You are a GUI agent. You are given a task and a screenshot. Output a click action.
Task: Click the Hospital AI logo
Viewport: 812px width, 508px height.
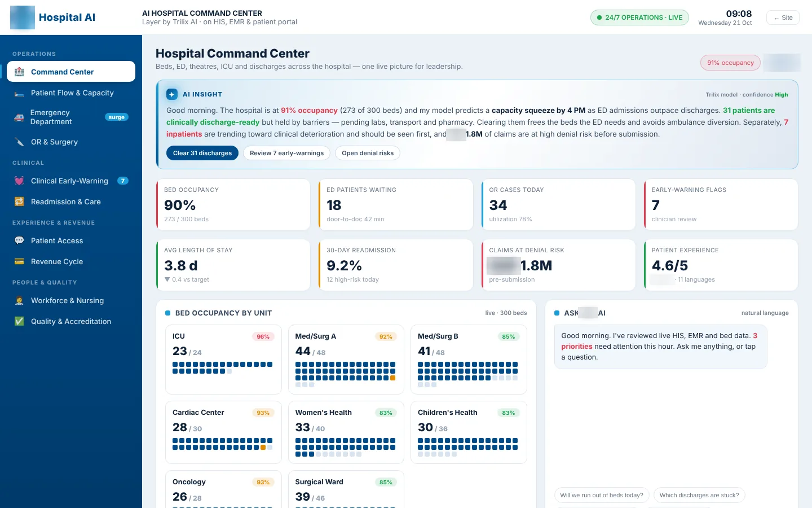coord(23,17)
